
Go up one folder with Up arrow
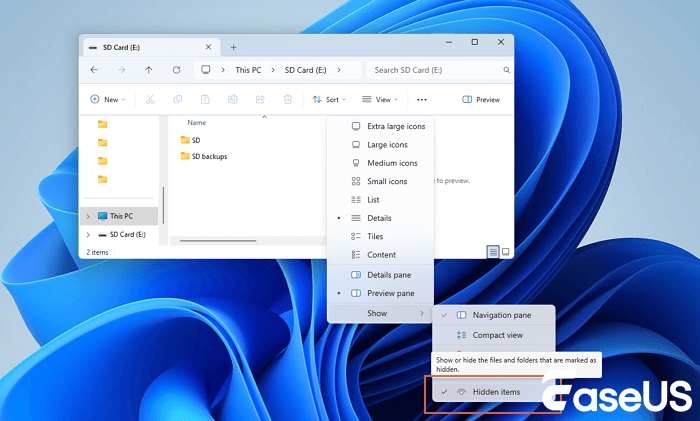pyautogui.click(x=149, y=70)
